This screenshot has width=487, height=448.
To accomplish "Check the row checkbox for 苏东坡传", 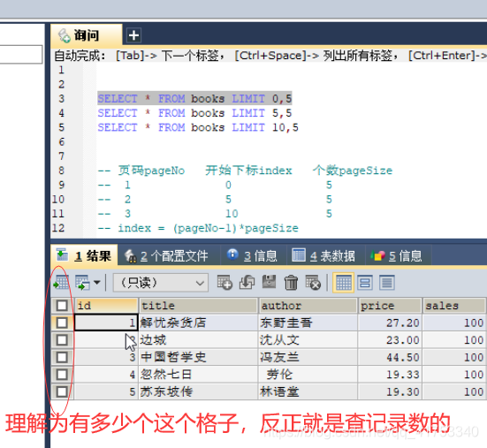I will [x=62, y=391].
